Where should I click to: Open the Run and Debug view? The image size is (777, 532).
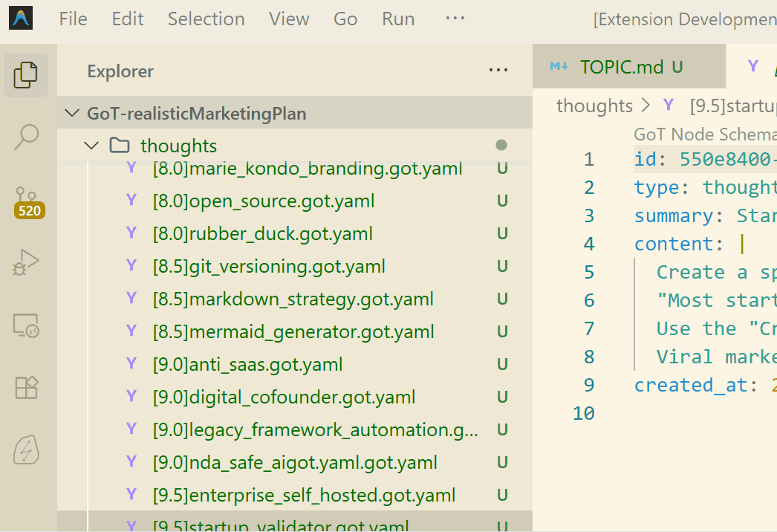tap(27, 263)
